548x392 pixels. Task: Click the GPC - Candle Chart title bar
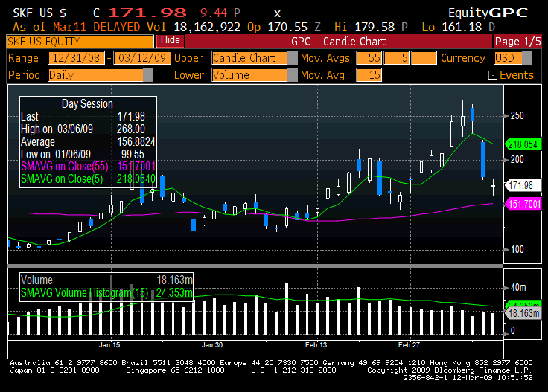pos(338,42)
